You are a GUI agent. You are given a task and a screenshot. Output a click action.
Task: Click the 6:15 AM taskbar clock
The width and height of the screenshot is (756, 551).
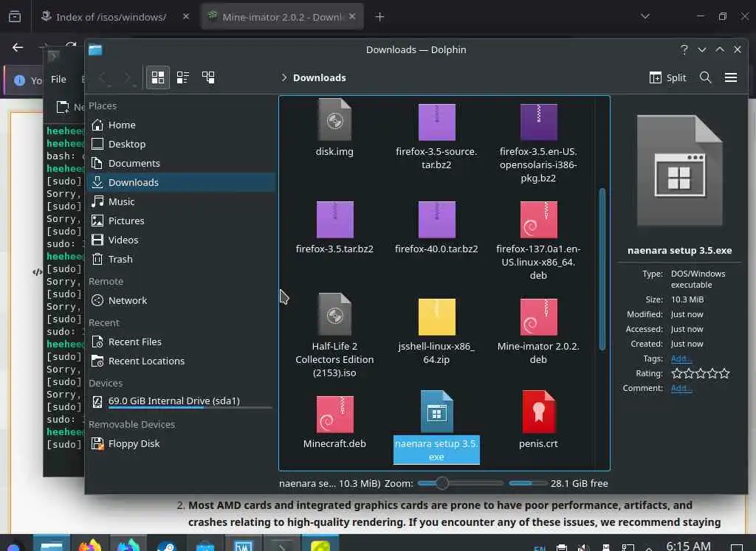pyautogui.click(x=688, y=546)
